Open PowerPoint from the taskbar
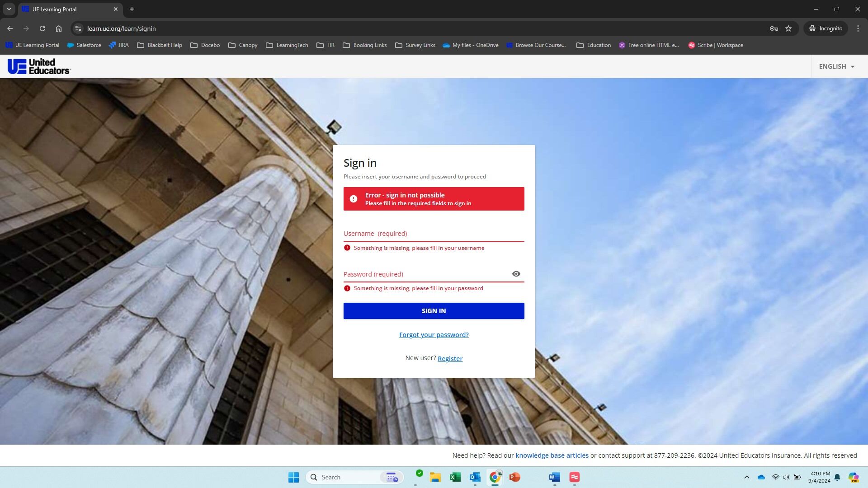Screen dimensions: 868x488 (514, 477)
